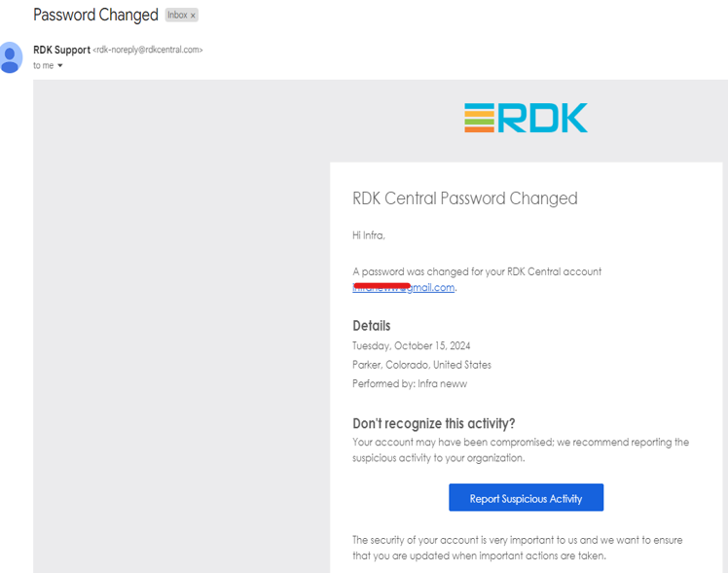Expand the "to me" recipient details arrow
Image resolution: width=728 pixels, height=573 pixels.
[x=60, y=66]
